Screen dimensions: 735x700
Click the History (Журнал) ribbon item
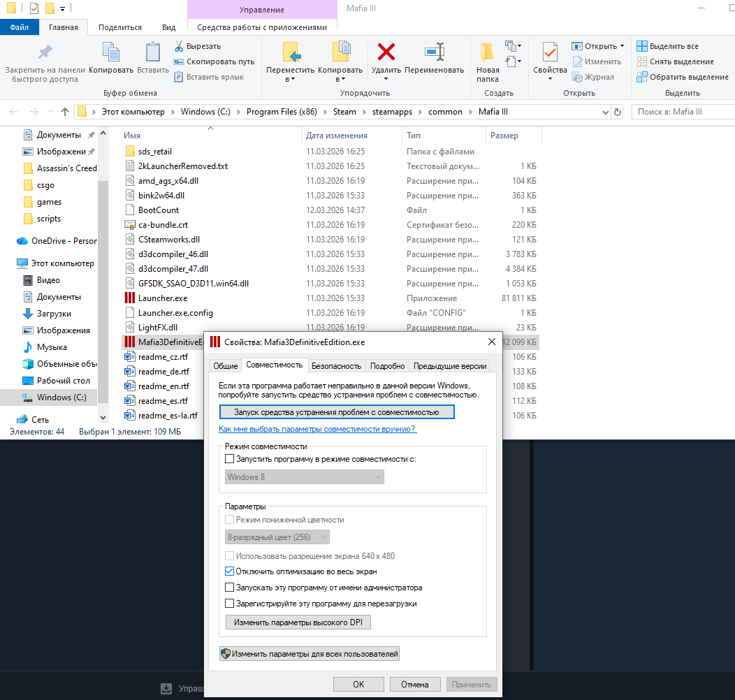click(593, 77)
